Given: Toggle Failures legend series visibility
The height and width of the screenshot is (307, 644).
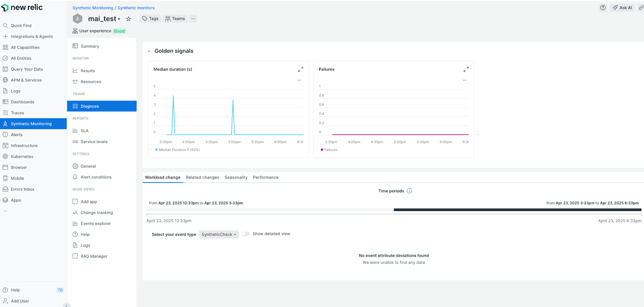Looking at the screenshot, I should [x=329, y=150].
